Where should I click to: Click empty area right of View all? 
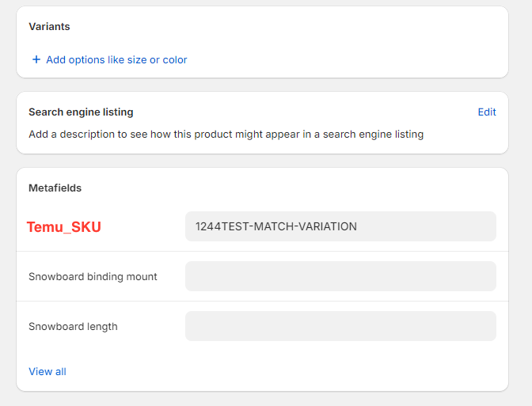277,371
